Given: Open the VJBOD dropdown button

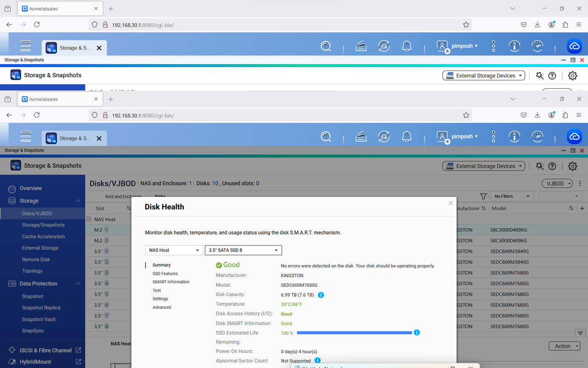Looking at the screenshot, I should [557, 184].
